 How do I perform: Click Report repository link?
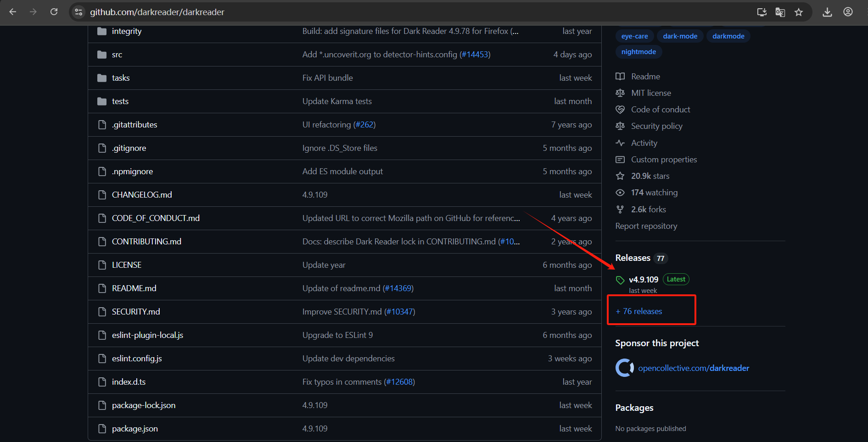tap(646, 226)
